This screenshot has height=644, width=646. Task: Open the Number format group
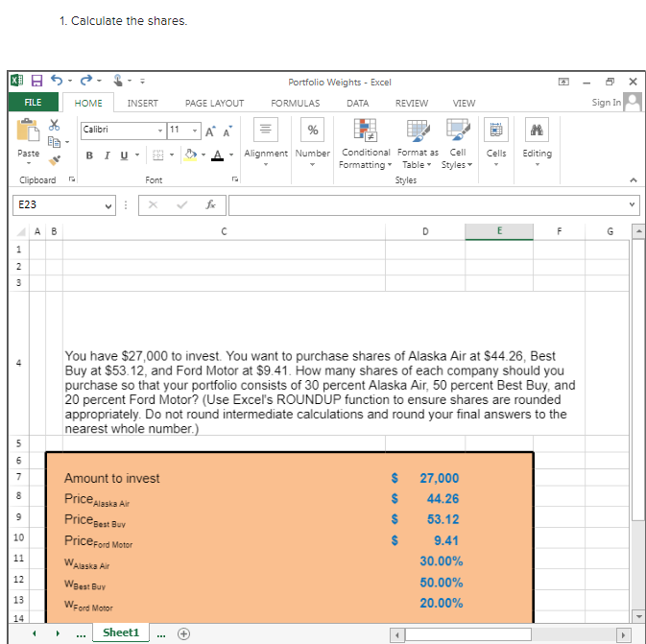[312, 142]
